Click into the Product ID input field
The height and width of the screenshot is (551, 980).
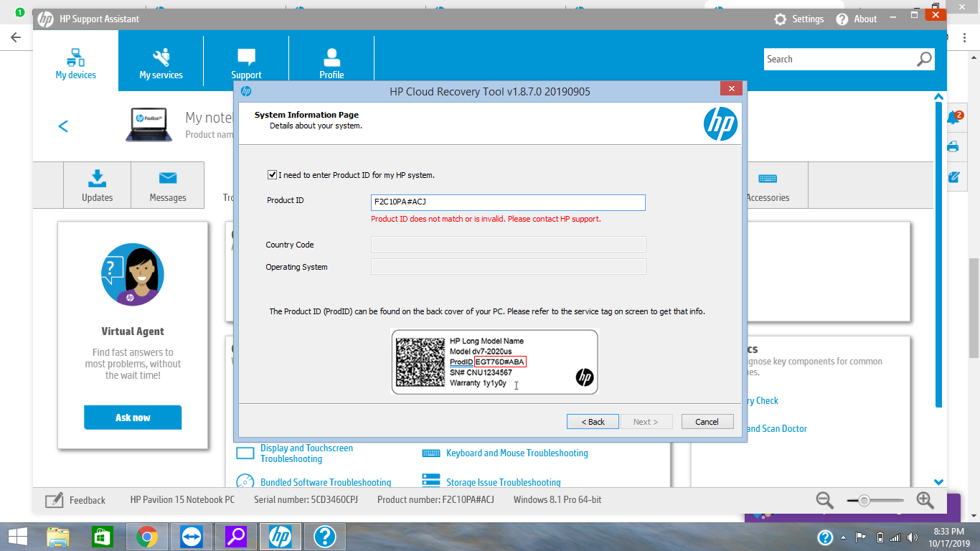point(508,202)
